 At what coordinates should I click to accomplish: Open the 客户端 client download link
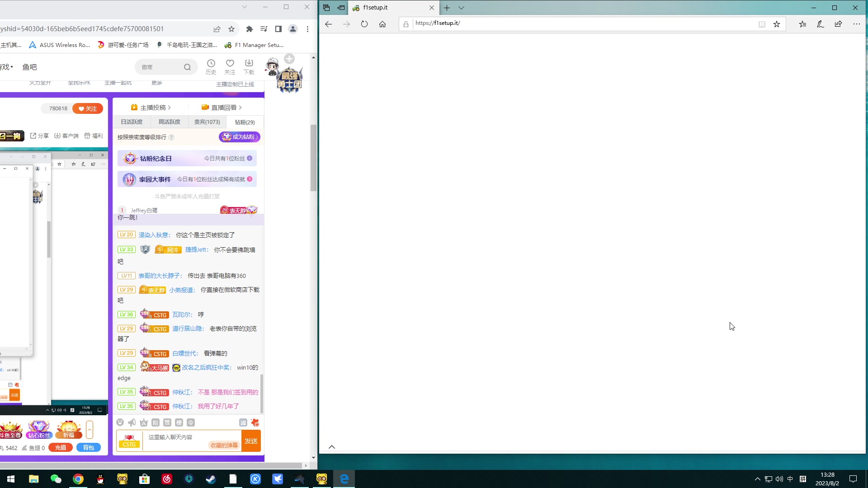[x=66, y=136]
